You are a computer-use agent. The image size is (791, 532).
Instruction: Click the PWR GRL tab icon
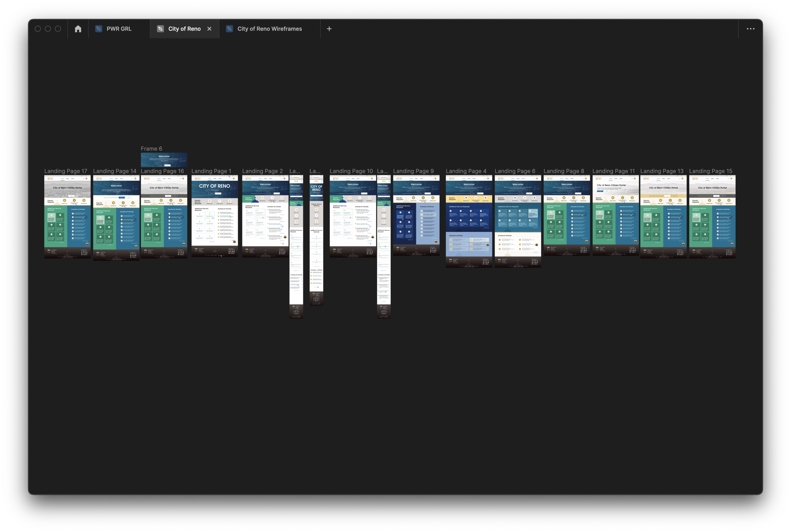[99, 28]
